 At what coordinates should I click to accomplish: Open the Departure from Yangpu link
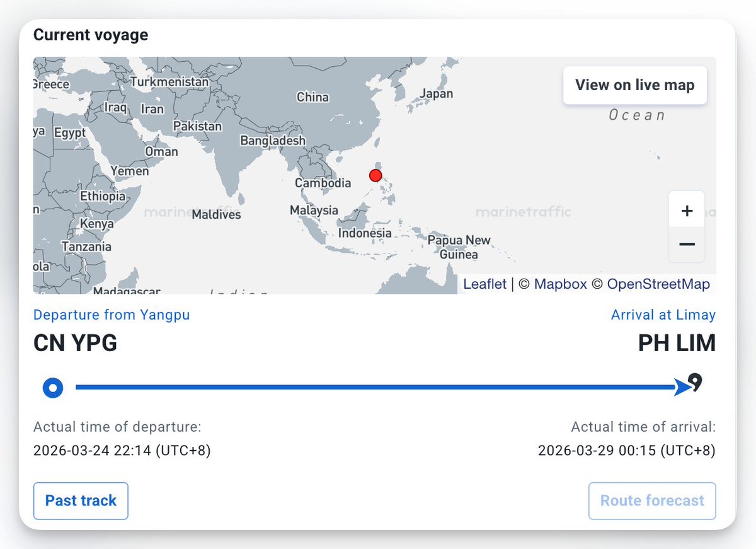[x=112, y=315]
